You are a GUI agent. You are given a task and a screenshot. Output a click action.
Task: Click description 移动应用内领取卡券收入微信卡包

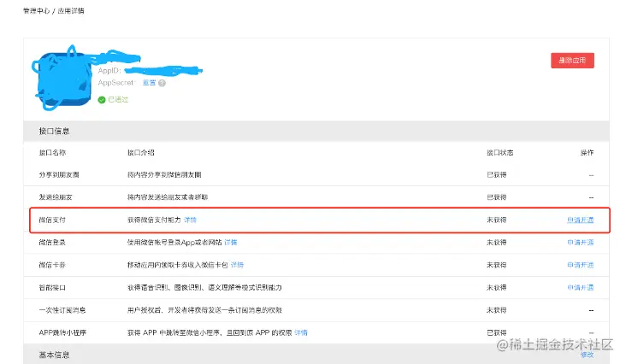coord(178,265)
